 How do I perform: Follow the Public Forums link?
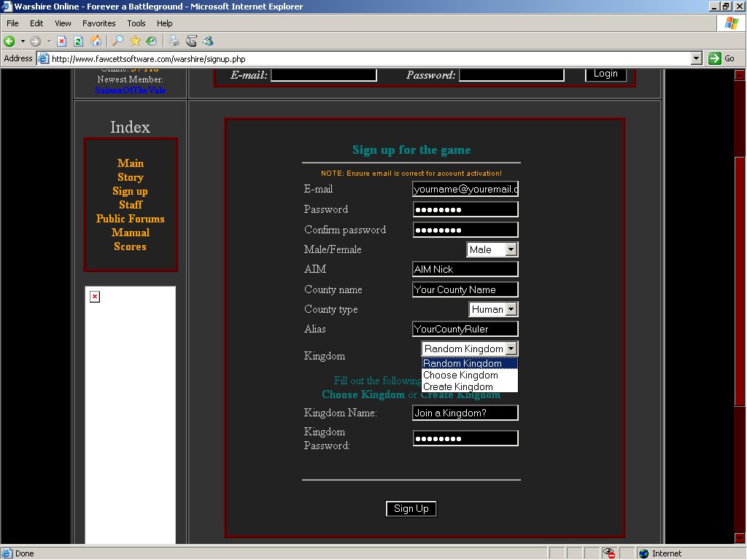point(130,219)
